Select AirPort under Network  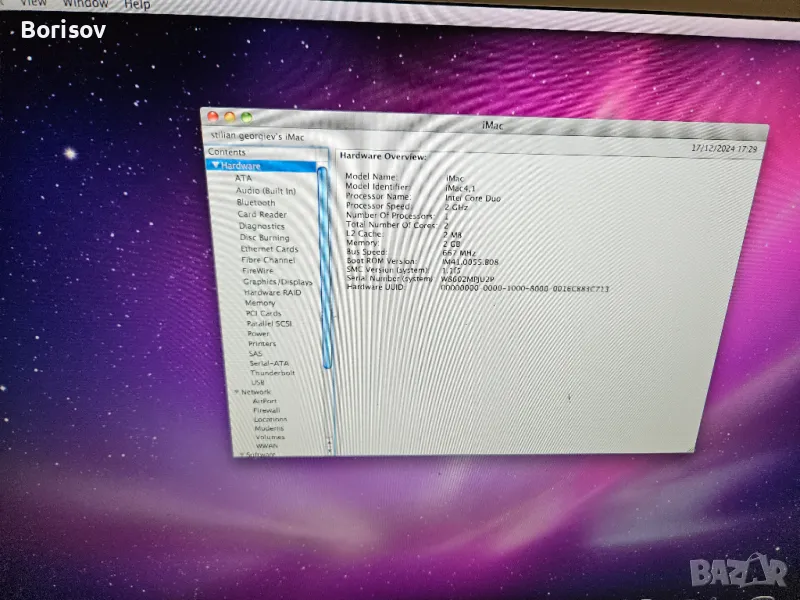[x=265, y=401]
